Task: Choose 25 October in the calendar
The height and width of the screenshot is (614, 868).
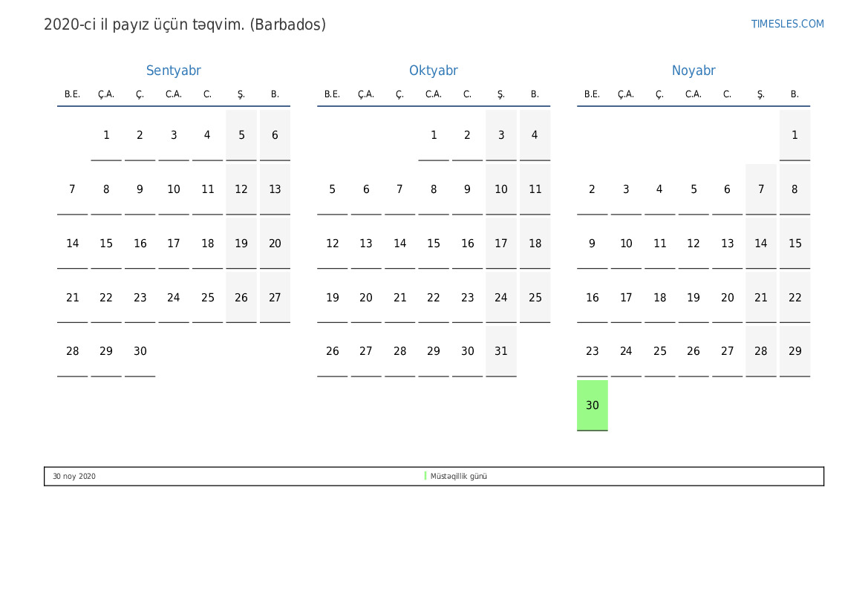Action: pyautogui.click(x=535, y=298)
